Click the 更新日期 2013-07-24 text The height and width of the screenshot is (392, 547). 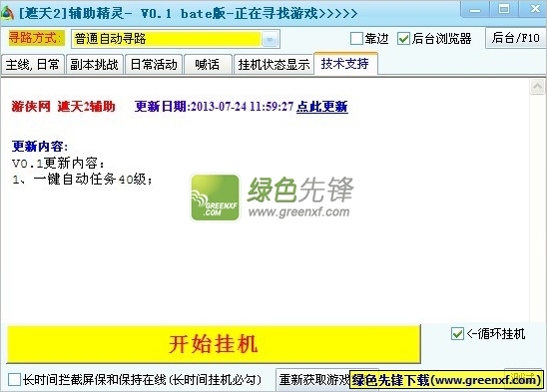tap(214, 107)
